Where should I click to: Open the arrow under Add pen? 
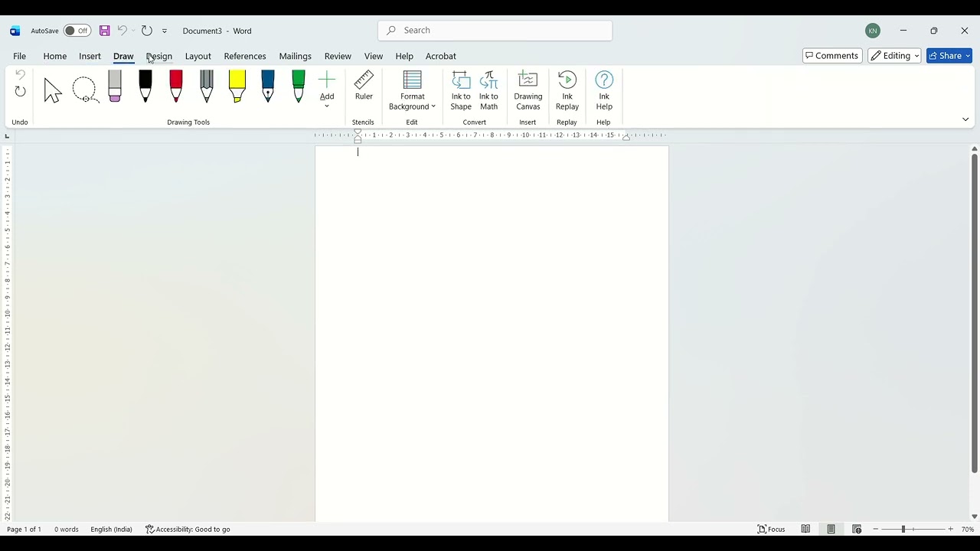click(x=327, y=106)
